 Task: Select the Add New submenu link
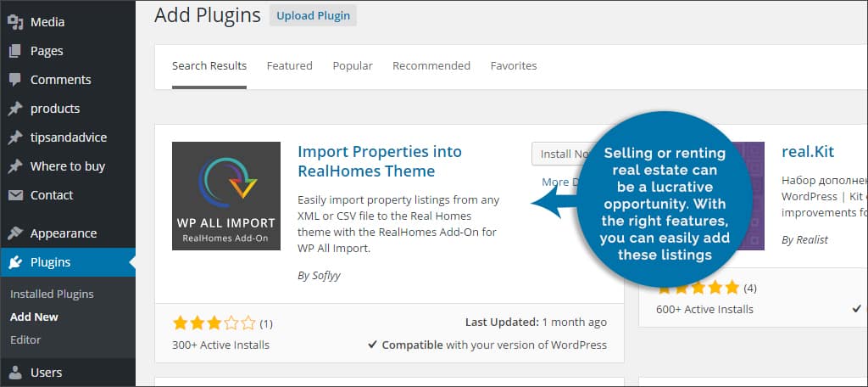click(34, 317)
